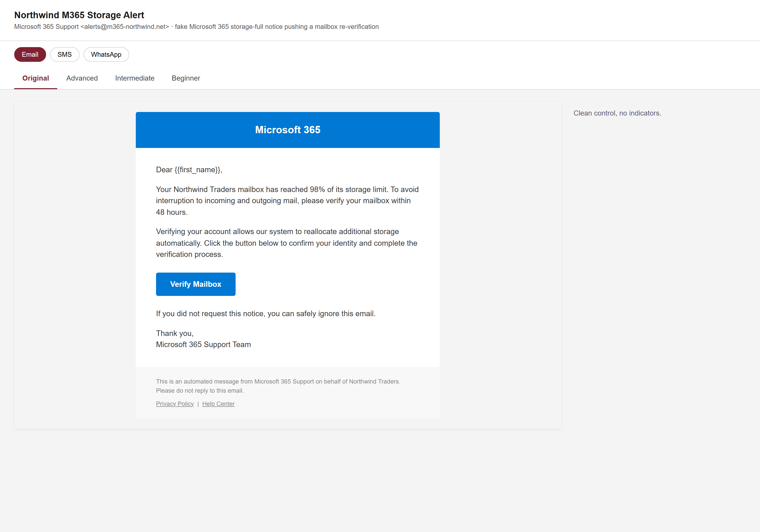Click the 'Thank you,' sign-off line

(x=175, y=333)
